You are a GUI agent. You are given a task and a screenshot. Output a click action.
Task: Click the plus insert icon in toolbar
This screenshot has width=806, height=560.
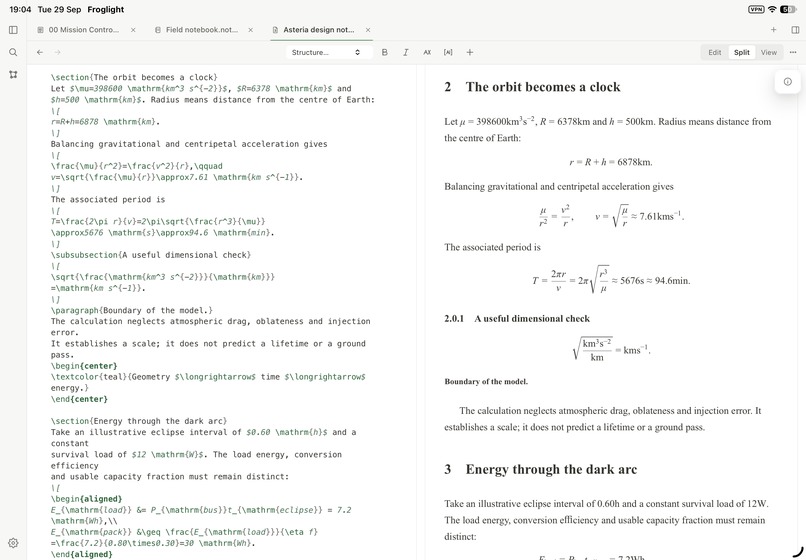(470, 52)
